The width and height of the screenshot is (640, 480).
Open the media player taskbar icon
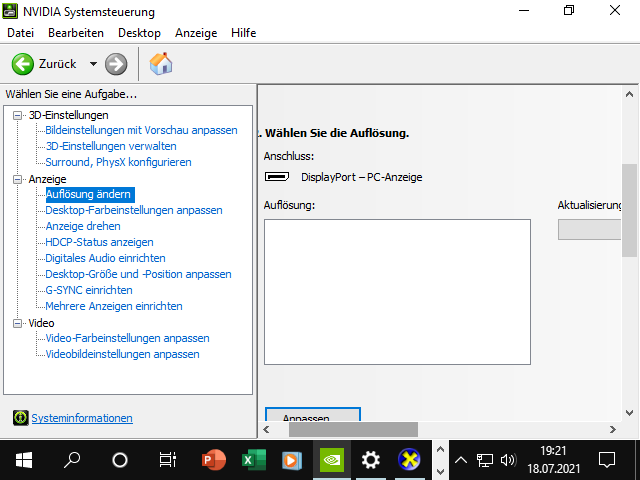292,460
